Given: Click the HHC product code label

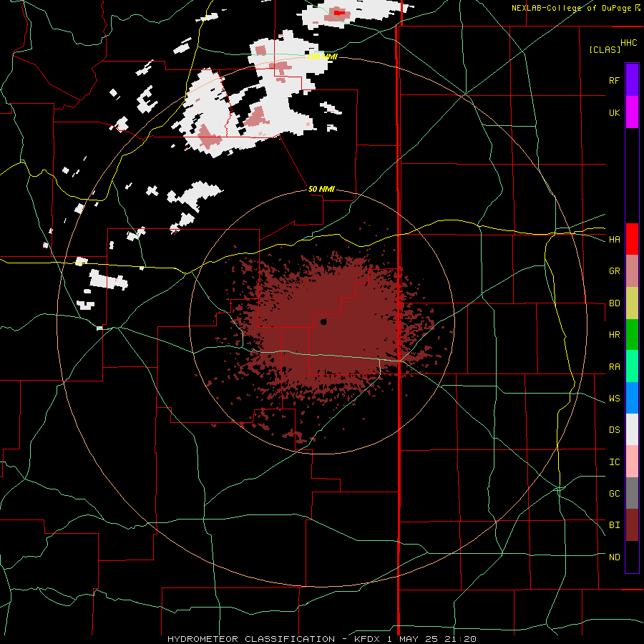Looking at the screenshot, I should (629, 43).
